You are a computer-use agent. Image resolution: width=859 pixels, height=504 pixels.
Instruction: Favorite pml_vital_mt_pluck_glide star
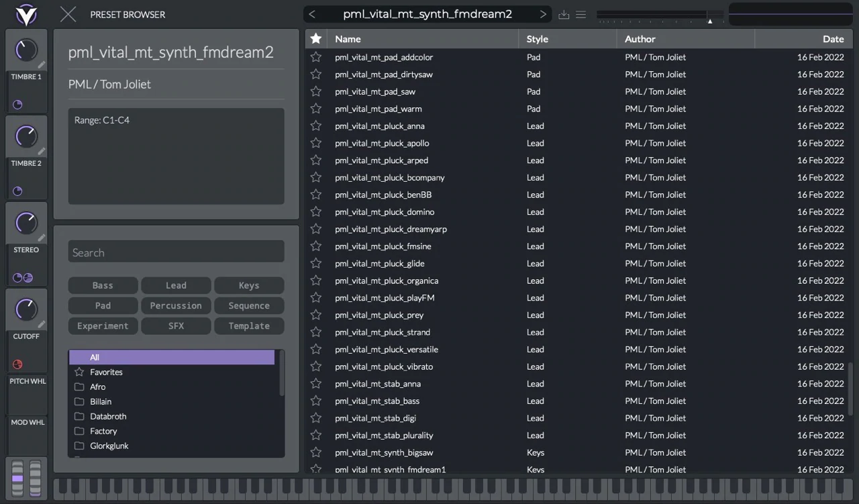315,263
